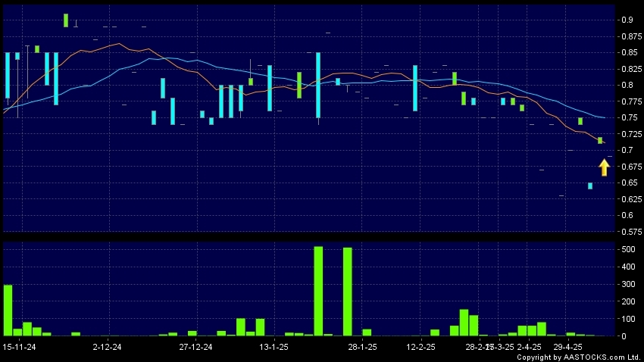
Task: Click the 27-12-24 date label
Action: 195,347
